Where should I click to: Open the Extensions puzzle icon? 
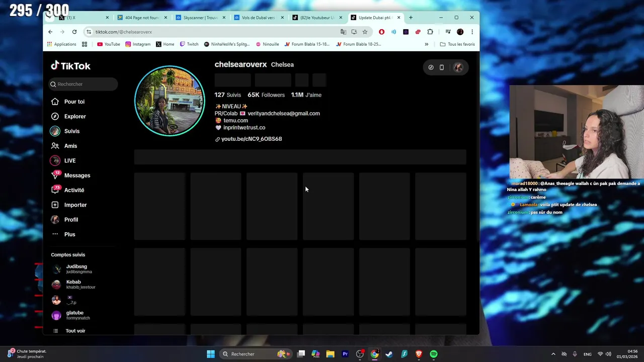point(430,32)
